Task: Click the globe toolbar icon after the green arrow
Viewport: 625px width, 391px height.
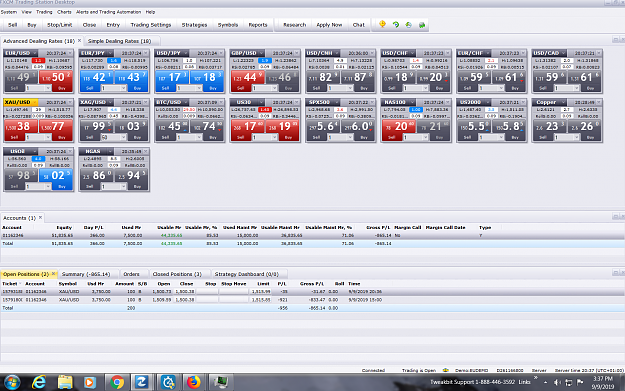Action: (x=409, y=25)
